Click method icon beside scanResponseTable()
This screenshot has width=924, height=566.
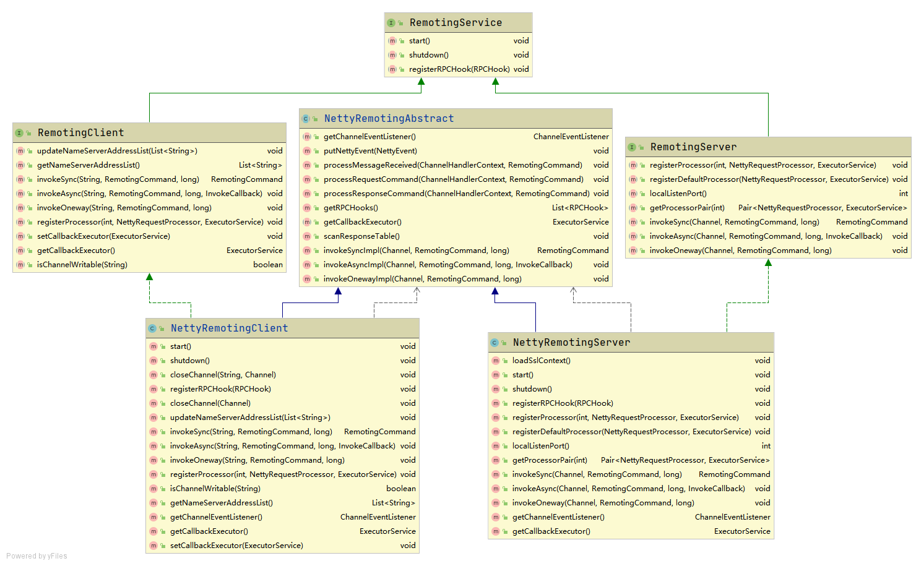click(x=307, y=236)
